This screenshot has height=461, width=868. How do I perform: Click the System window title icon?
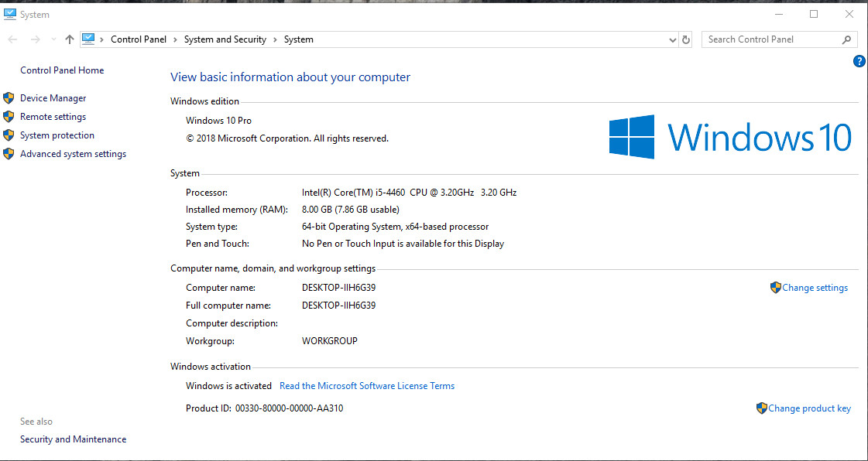(9, 15)
